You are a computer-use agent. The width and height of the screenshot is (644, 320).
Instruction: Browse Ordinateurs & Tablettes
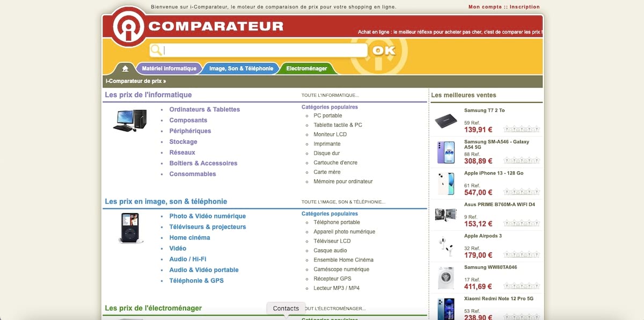204,109
